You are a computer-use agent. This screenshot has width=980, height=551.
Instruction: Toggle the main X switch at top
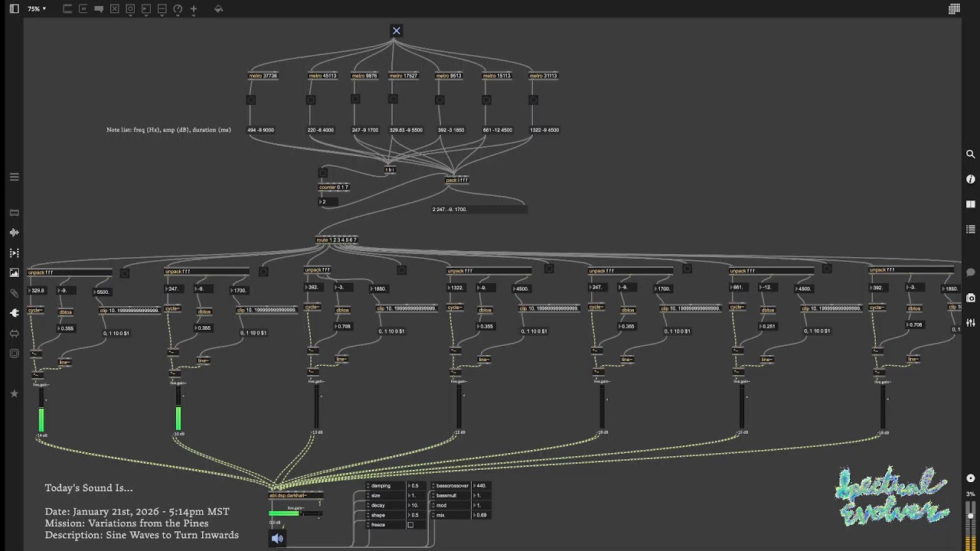coord(396,31)
